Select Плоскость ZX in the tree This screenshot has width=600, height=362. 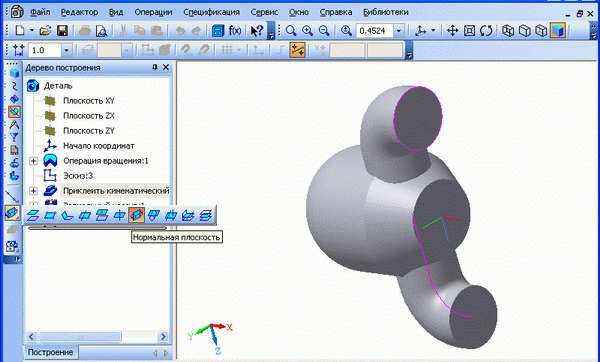89,116
